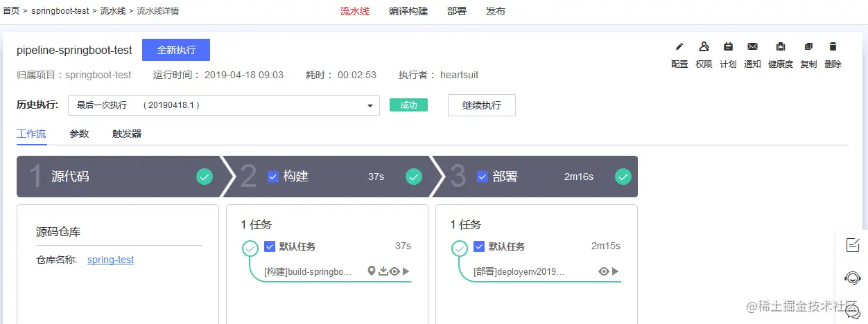
Task: Click the deploy 默认任务 circle status icon
Action: pyautogui.click(x=460, y=248)
